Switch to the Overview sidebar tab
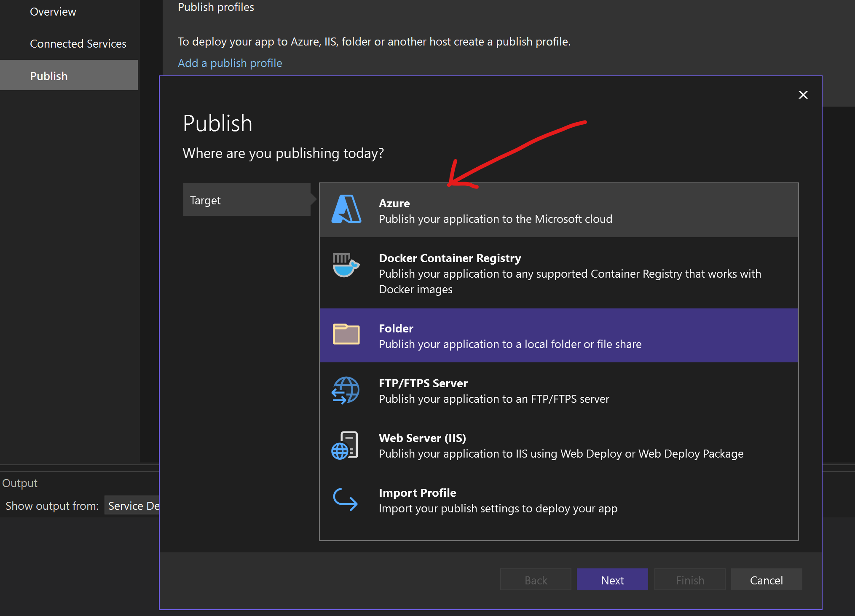The image size is (855, 616). 53,11
